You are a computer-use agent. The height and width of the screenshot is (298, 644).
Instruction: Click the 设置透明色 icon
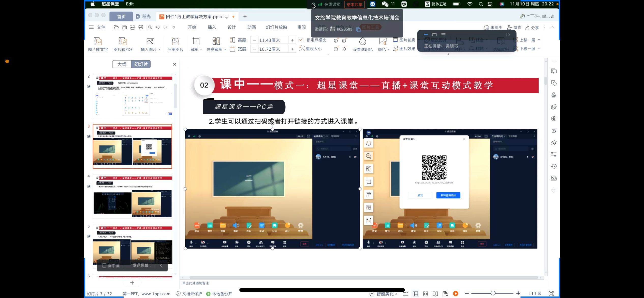tap(363, 44)
